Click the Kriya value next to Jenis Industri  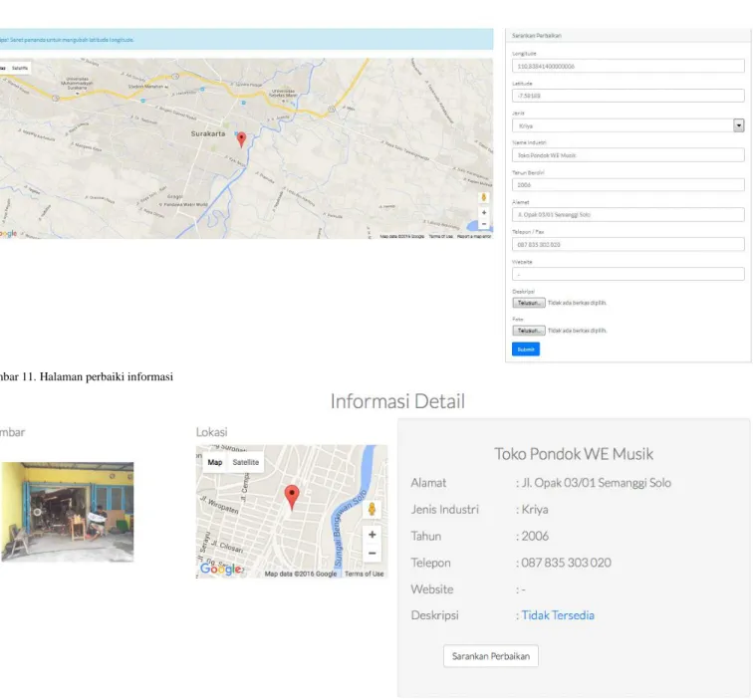(535, 510)
